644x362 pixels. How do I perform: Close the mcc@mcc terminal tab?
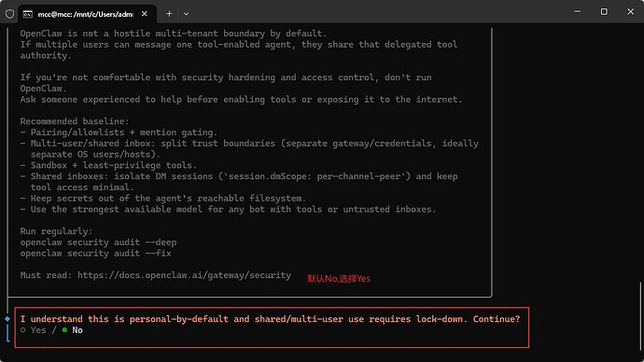(145, 14)
